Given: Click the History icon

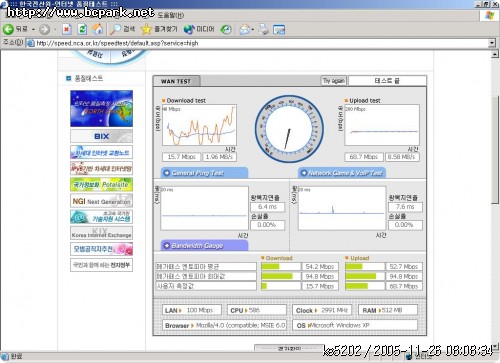Looking at the screenshot, I should pyautogui.click(x=226, y=29).
